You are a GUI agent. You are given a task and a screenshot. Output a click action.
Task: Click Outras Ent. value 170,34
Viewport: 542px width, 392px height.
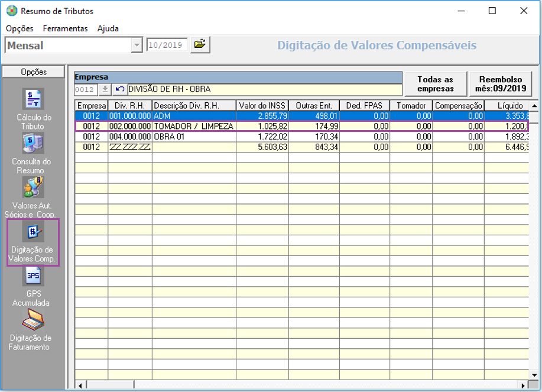coord(314,137)
